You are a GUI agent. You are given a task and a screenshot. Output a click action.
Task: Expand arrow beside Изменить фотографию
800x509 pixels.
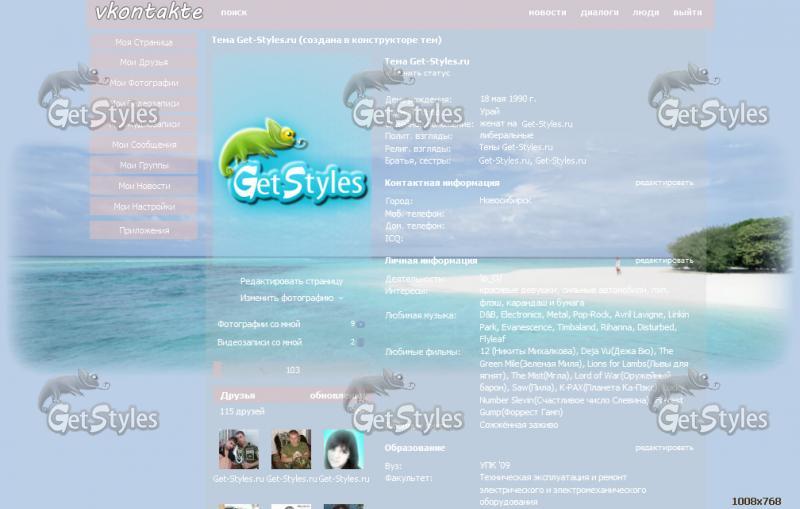tap(341, 298)
